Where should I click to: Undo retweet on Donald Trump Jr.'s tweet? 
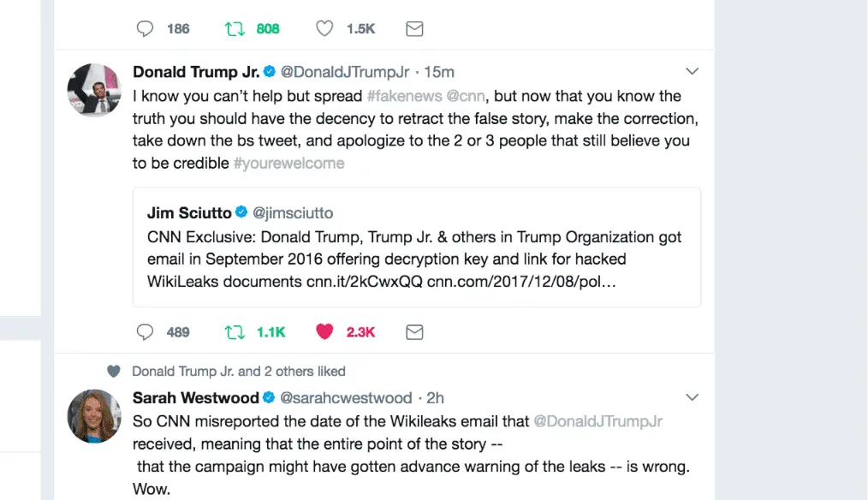coord(234,331)
